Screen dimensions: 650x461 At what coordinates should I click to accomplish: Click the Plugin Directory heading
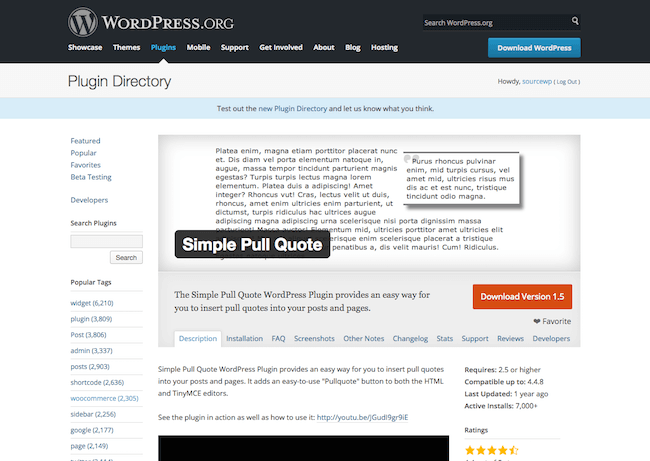coord(119,81)
